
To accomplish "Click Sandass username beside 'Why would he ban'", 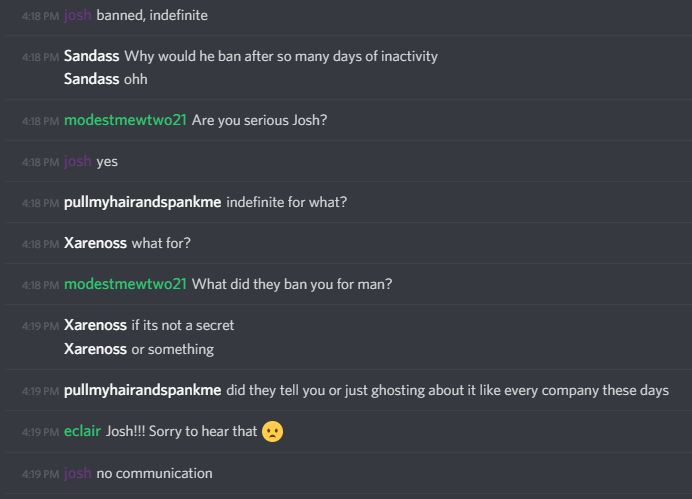I will click(x=91, y=56).
